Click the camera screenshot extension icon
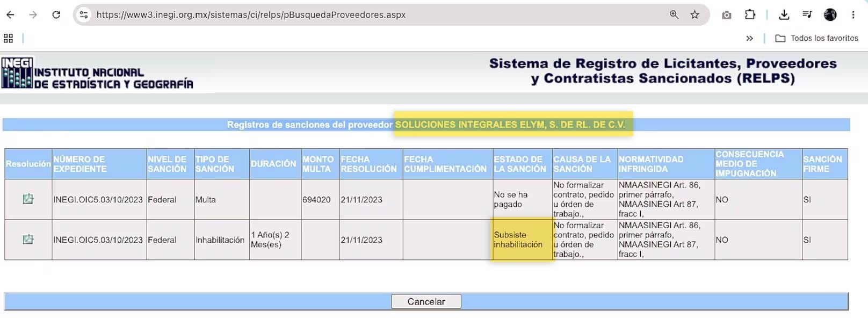868x333 pixels. (x=727, y=15)
